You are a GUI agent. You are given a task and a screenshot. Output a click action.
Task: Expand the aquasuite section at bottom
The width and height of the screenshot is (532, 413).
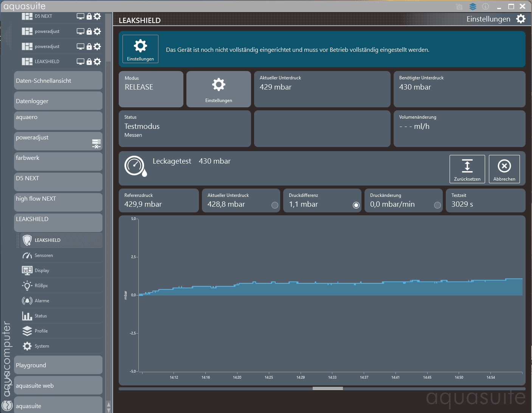point(58,405)
